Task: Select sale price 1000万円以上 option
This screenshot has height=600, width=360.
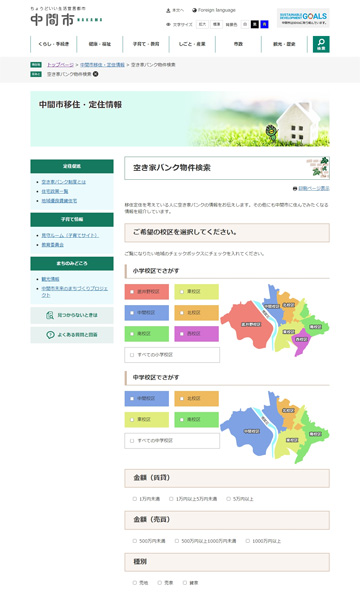Action: tap(248, 541)
